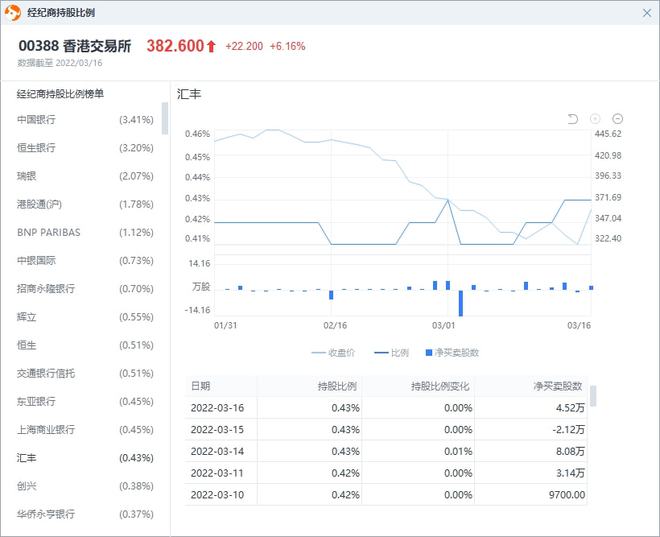Select 辉立 in the broker list
This screenshot has width=660, height=537.
tap(85, 317)
